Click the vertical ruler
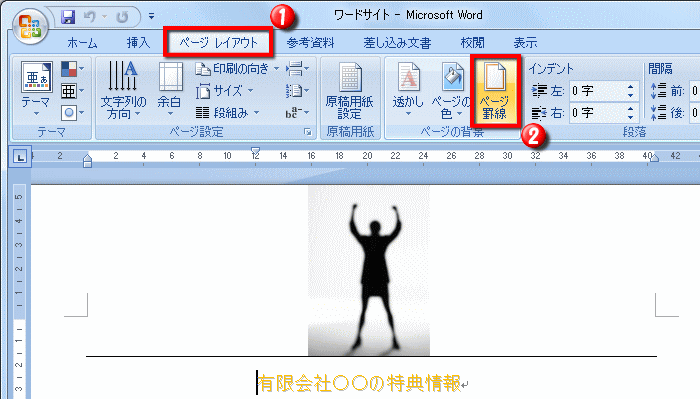This screenshot has width=700, height=399. 19,291
